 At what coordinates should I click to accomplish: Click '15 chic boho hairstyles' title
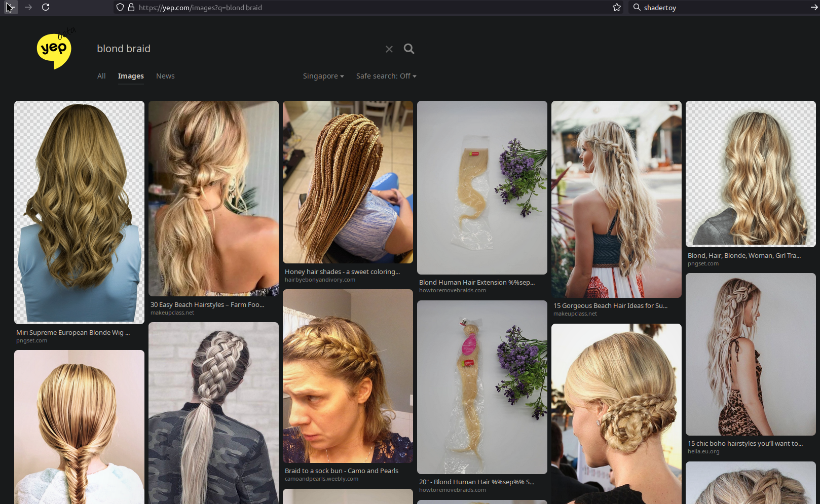[x=745, y=443]
